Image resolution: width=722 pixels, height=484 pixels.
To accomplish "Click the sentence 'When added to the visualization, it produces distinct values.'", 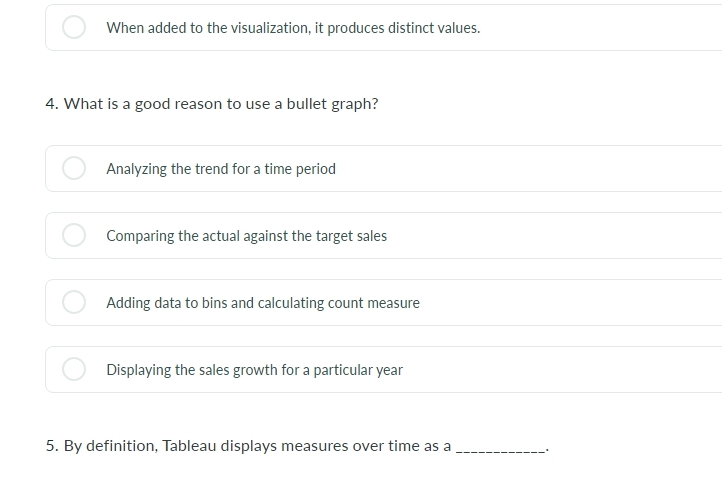I will [x=293, y=28].
